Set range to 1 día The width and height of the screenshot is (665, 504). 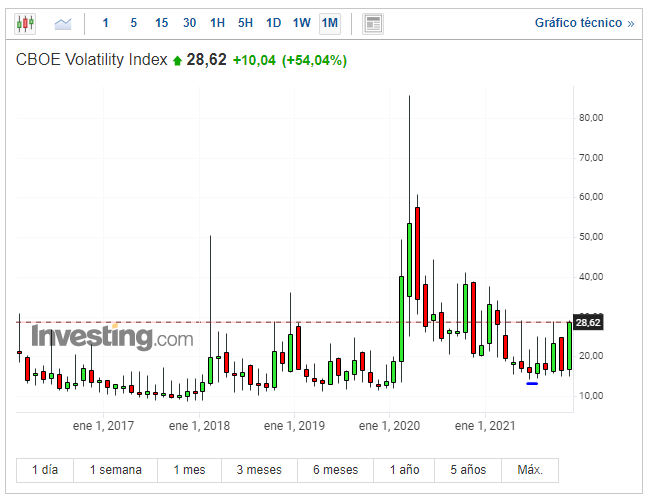coord(45,470)
